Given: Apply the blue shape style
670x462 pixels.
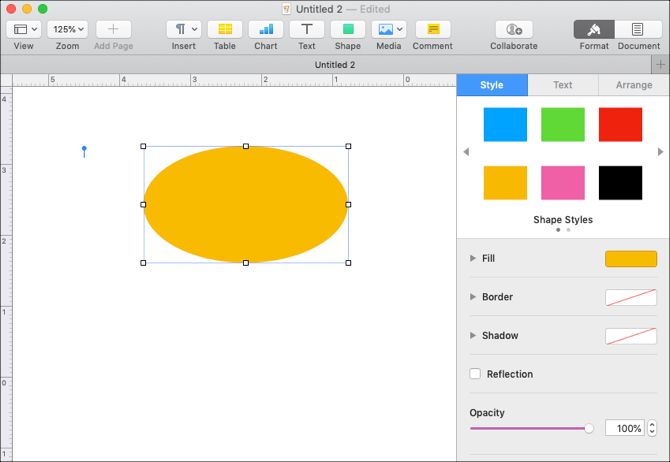Looking at the screenshot, I should pos(505,124).
